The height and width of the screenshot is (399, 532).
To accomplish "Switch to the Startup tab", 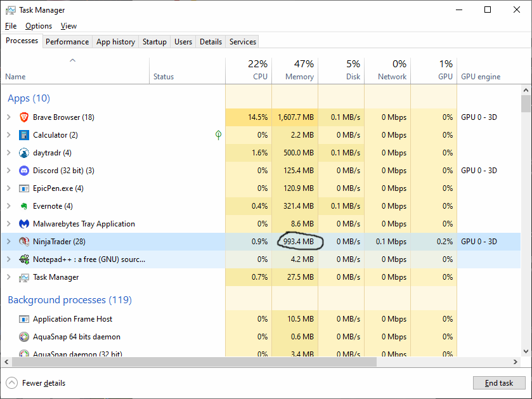I will point(154,42).
